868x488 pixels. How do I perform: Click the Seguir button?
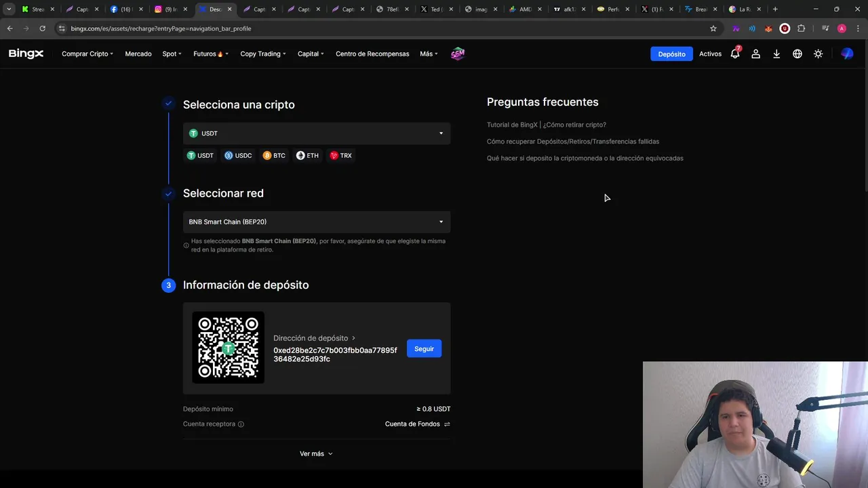pyautogui.click(x=424, y=348)
